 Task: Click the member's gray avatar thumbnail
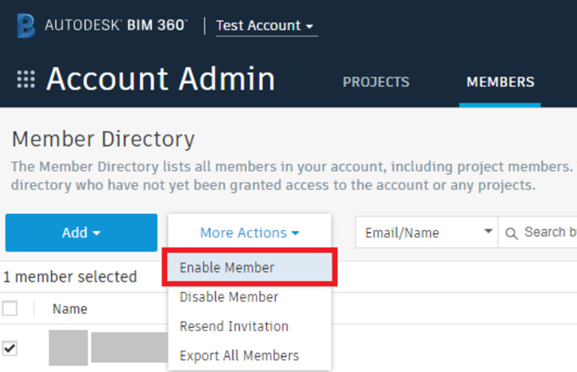click(x=68, y=348)
